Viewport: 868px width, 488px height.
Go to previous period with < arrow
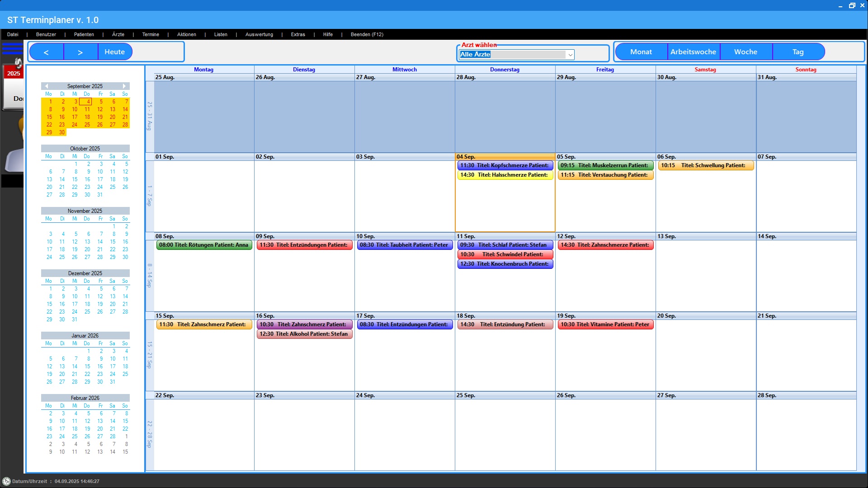(46, 52)
